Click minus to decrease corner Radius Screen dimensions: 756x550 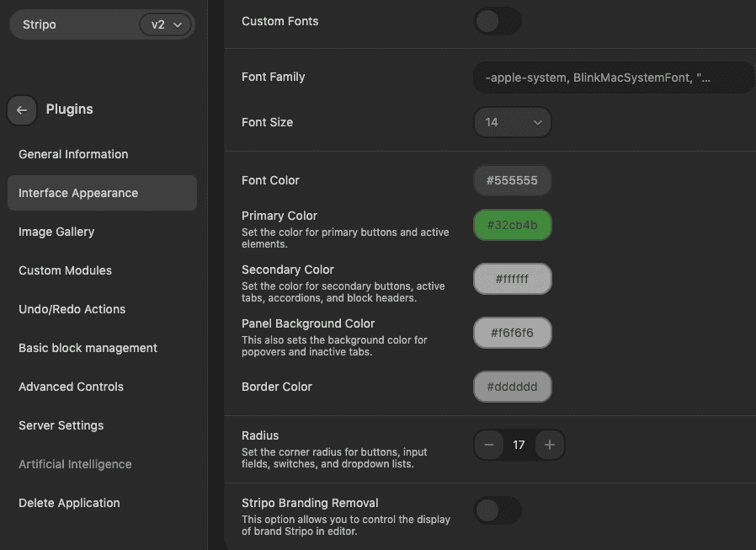(x=488, y=445)
